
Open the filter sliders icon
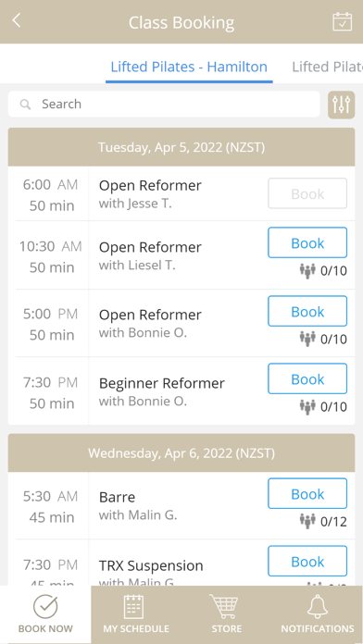coord(341,105)
